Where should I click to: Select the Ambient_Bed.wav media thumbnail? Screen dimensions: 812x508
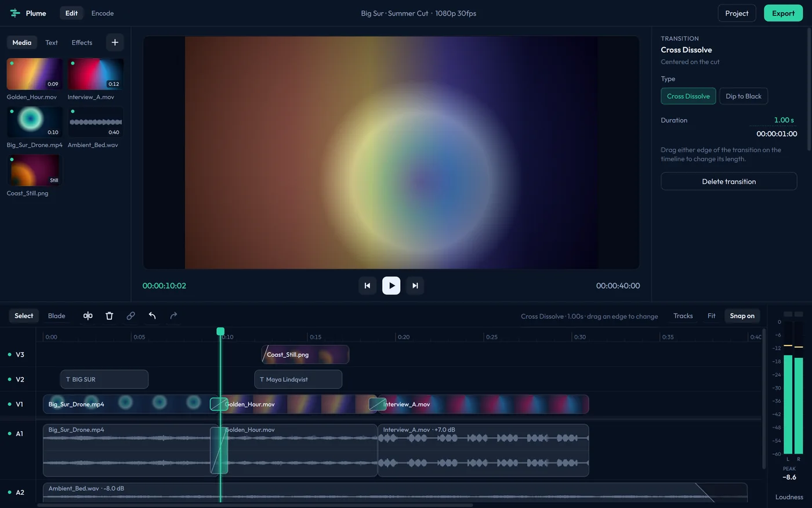coord(96,122)
